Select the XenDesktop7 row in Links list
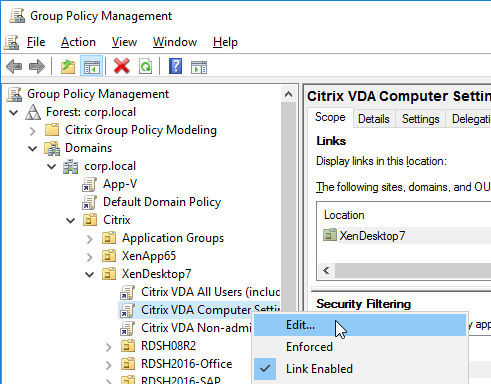The height and width of the screenshot is (384, 491). click(x=407, y=236)
